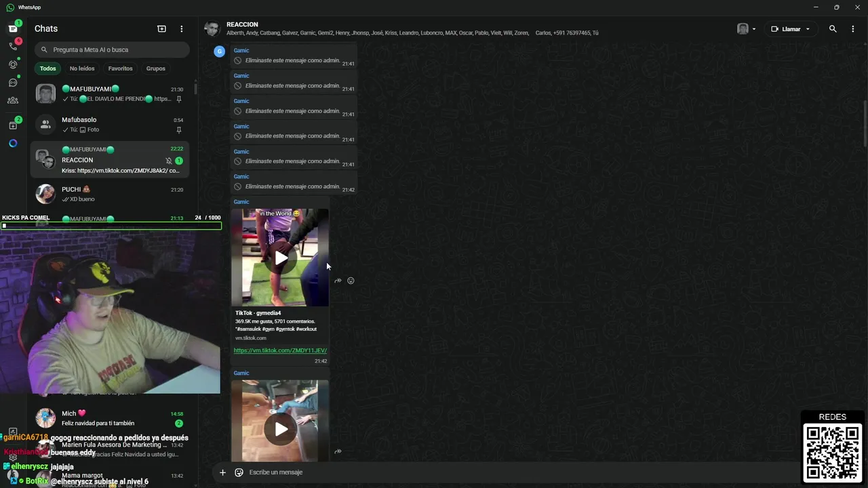This screenshot has width=868, height=488.
Task: Open the Calls section in sidebar
Action: coord(13,46)
